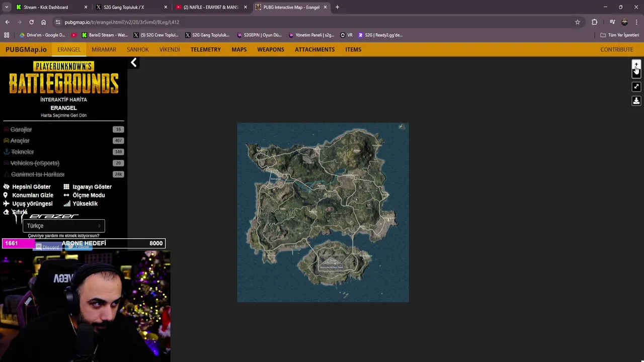This screenshot has width=644, height=362.
Task: Open the PUBGMap.io home logo
Action: pyautogui.click(x=26, y=49)
